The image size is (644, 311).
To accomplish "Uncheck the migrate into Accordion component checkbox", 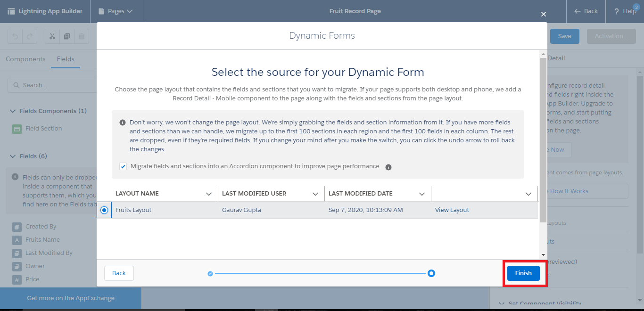I will (x=123, y=166).
